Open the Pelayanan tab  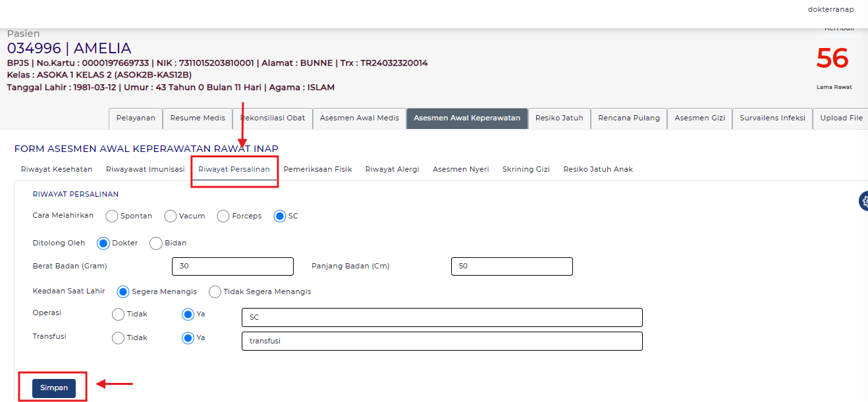click(x=136, y=118)
